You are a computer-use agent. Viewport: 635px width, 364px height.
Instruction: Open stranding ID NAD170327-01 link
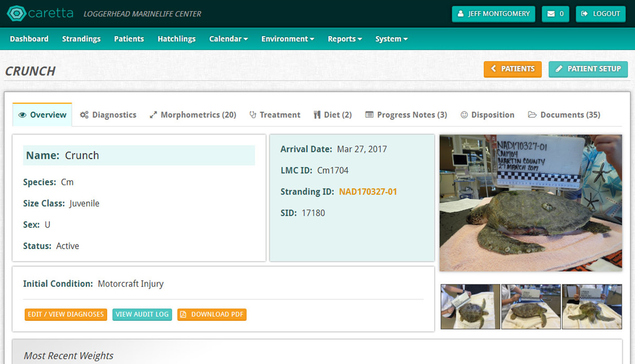point(368,192)
